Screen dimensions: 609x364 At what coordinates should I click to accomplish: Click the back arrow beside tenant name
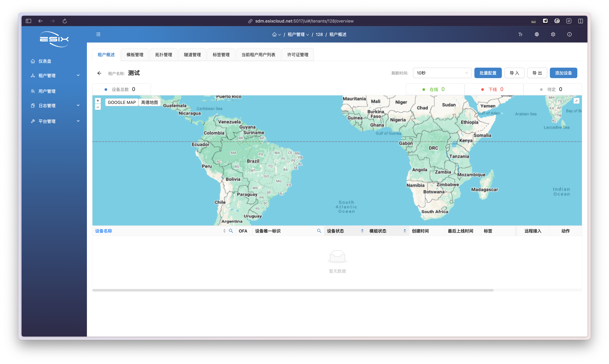coord(99,73)
